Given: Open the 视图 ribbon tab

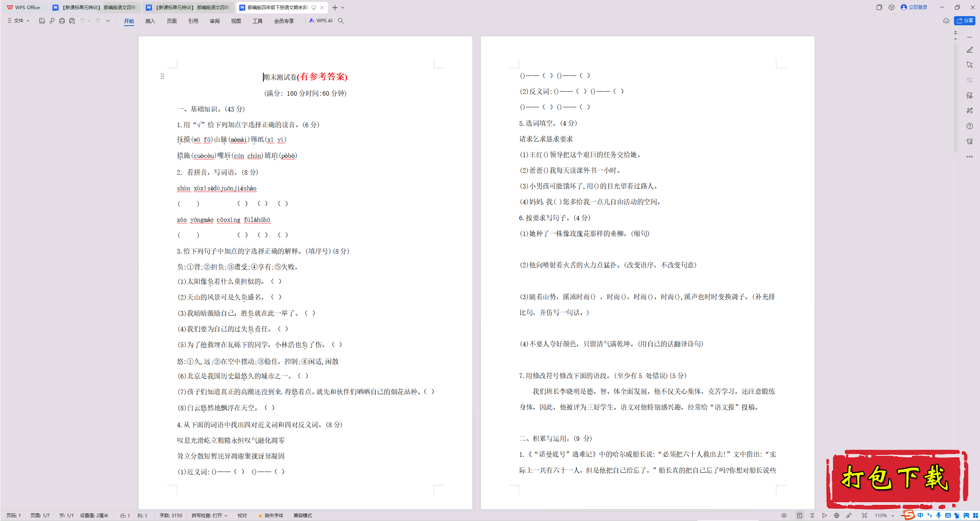Looking at the screenshot, I should coord(236,21).
